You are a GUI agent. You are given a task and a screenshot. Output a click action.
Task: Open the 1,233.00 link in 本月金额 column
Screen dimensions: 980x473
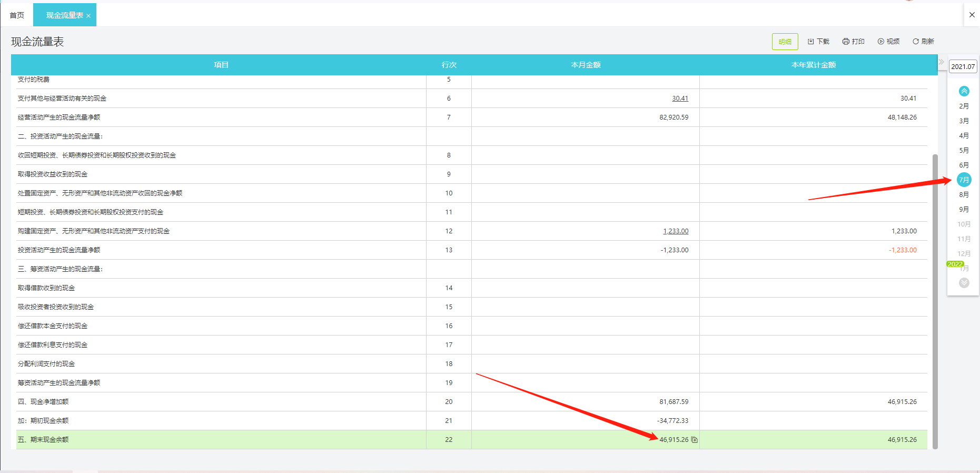[676, 231]
